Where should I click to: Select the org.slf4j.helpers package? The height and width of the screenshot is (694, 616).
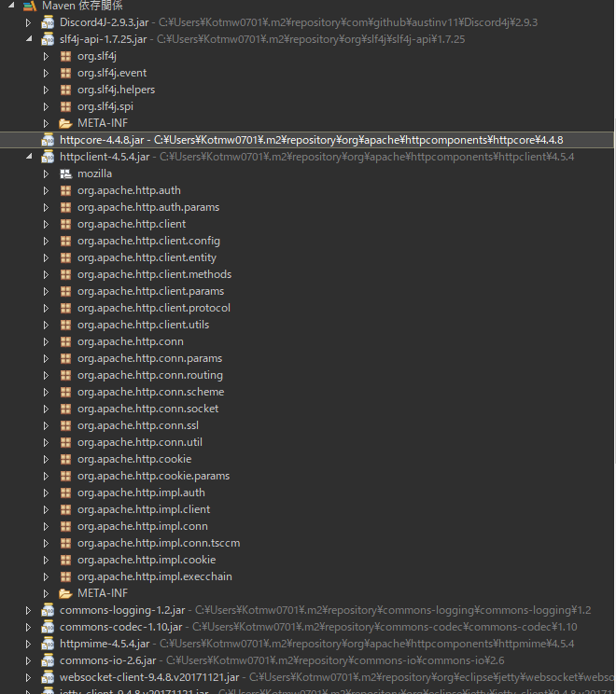point(116,90)
